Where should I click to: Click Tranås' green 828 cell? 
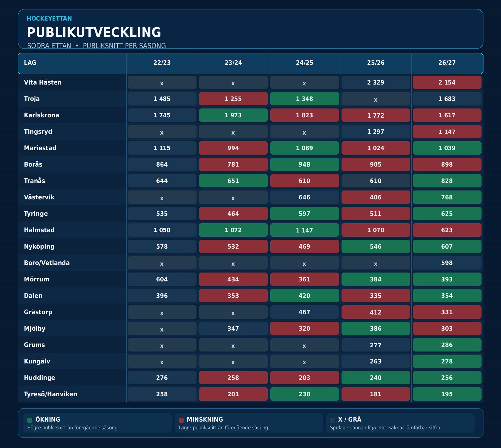(x=447, y=181)
